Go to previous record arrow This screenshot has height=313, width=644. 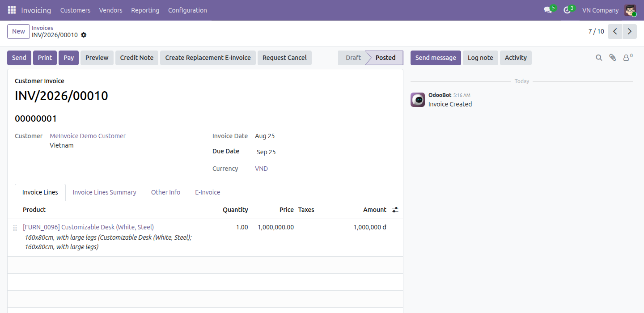[x=615, y=31]
